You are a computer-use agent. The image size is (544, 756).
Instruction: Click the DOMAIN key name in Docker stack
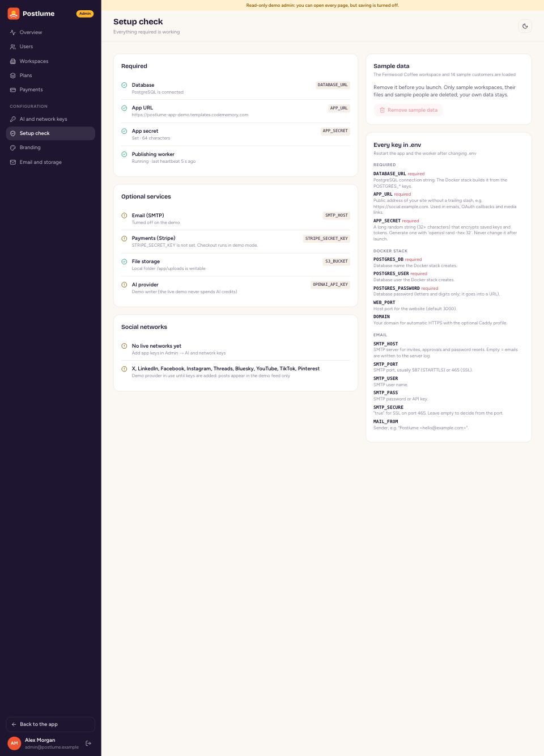click(381, 317)
